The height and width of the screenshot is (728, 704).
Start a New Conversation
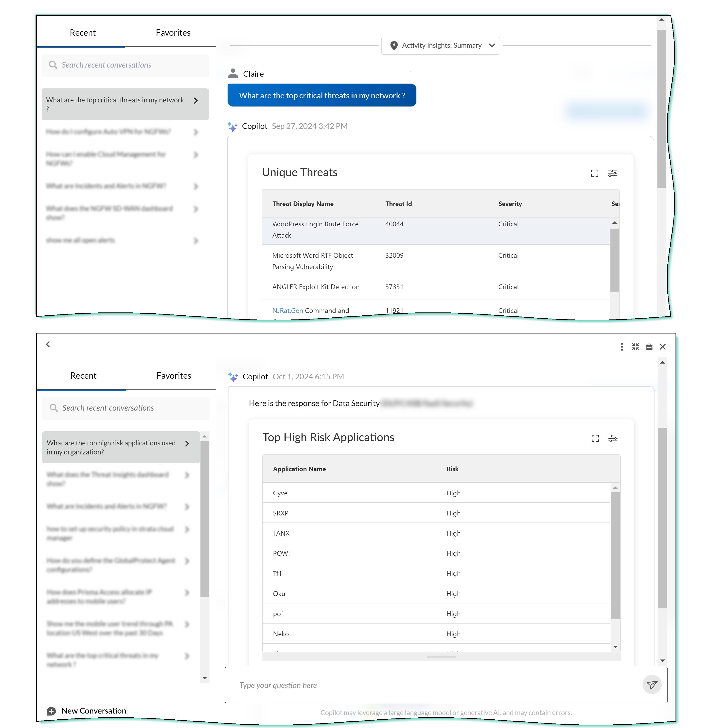[94, 711]
